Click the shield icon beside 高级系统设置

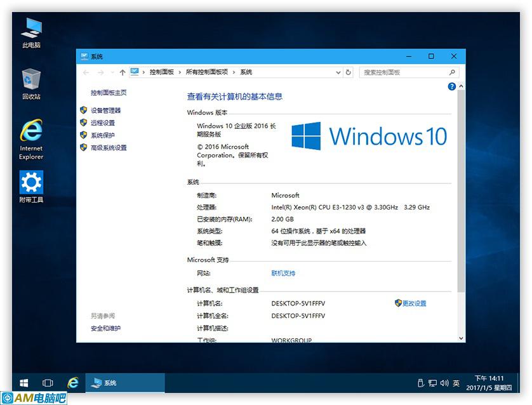[83, 147]
